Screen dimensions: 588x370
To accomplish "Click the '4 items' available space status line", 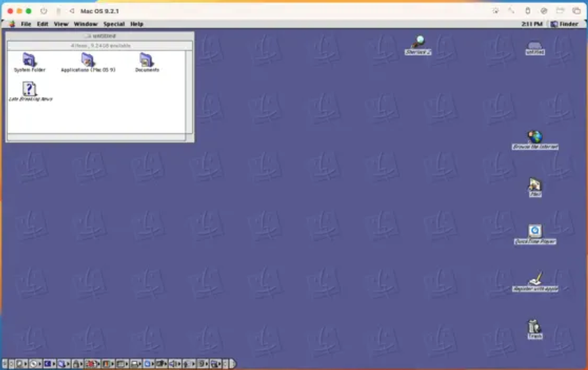I will (100, 46).
